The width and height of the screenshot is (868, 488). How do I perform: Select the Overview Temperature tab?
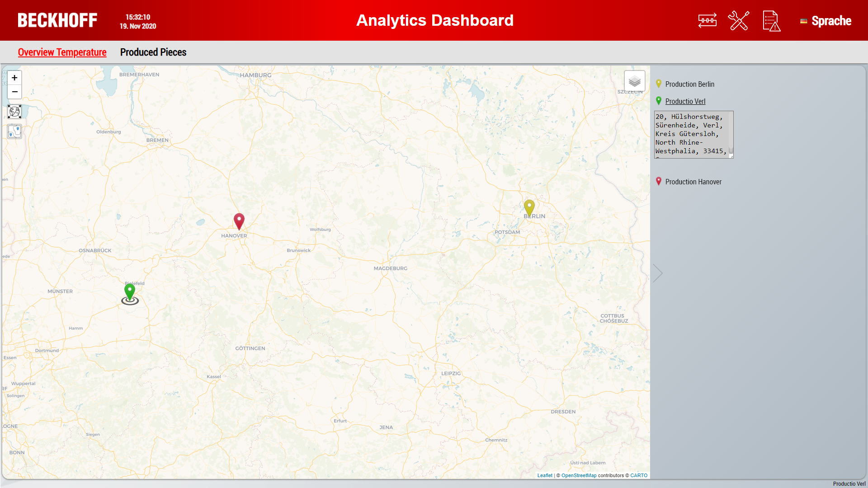pos(62,52)
